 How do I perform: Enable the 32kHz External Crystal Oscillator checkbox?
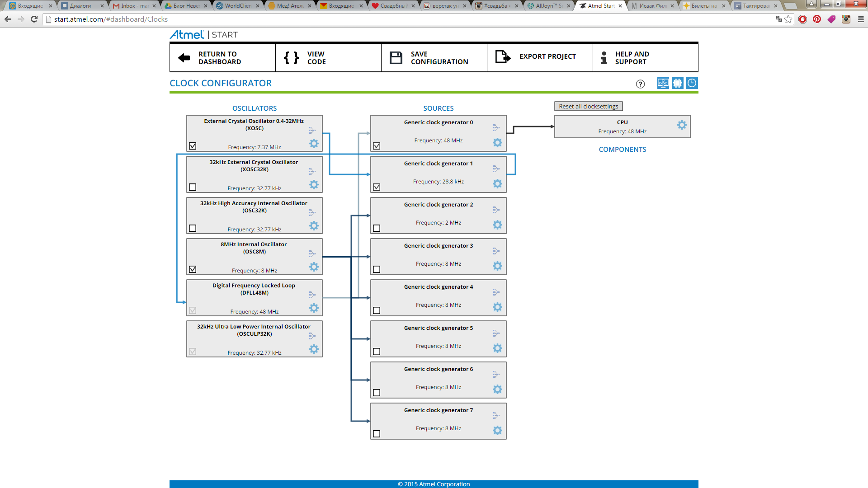pos(193,187)
